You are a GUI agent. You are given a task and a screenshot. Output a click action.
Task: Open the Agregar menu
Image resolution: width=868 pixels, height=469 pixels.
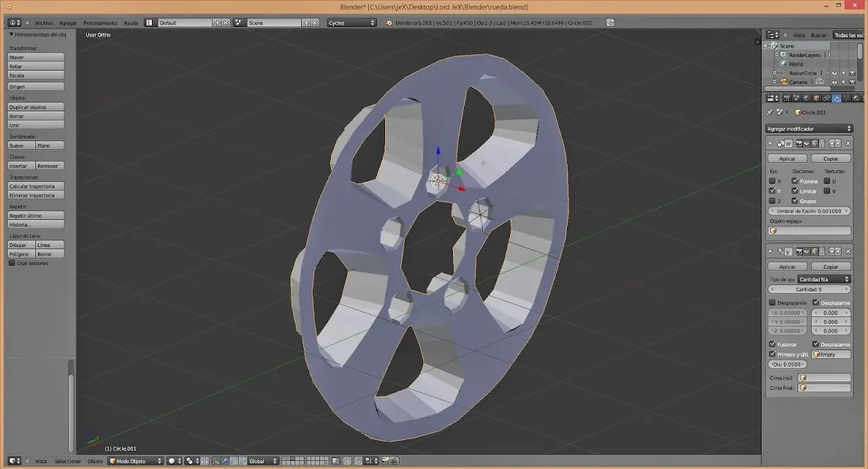[x=68, y=23]
